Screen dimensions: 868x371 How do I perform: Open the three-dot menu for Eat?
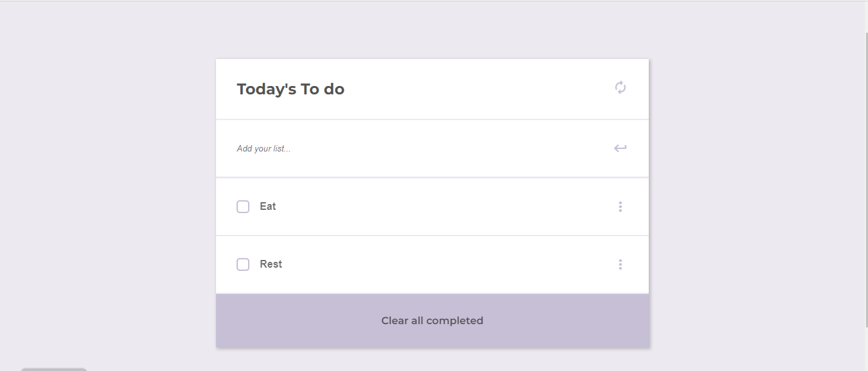click(620, 207)
